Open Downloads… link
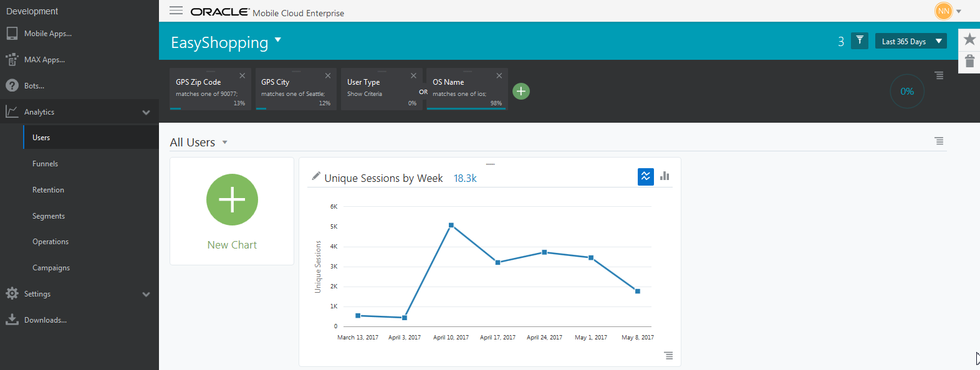This screenshot has width=980, height=370. tap(46, 320)
